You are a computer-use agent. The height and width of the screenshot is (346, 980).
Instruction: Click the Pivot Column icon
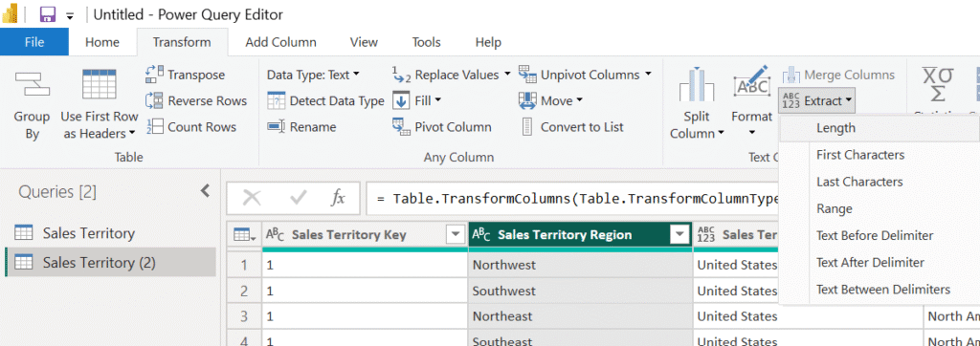coord(401,127)
